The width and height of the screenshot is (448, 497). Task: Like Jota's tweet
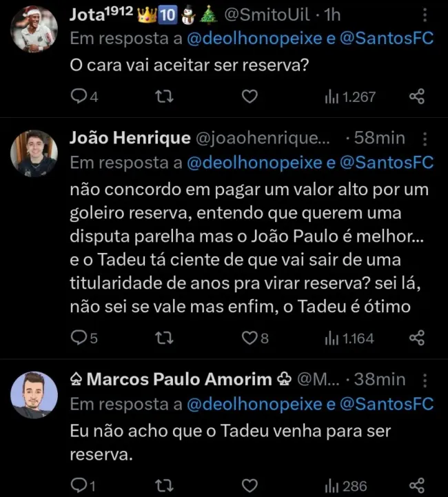(x=250, y=97)
